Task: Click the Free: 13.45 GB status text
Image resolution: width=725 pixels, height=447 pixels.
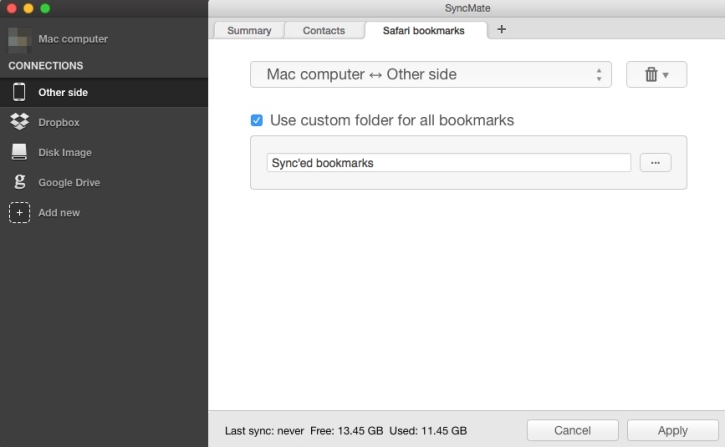Action: tap(346, 431)
